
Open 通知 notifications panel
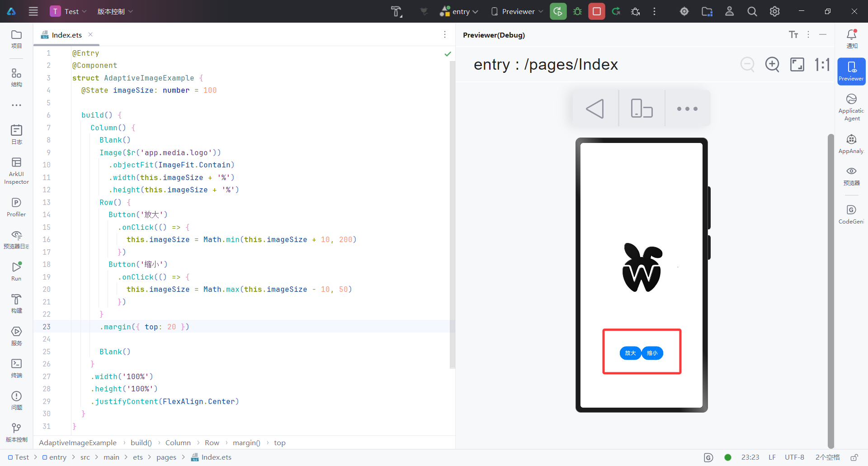(x=852, y=39)
